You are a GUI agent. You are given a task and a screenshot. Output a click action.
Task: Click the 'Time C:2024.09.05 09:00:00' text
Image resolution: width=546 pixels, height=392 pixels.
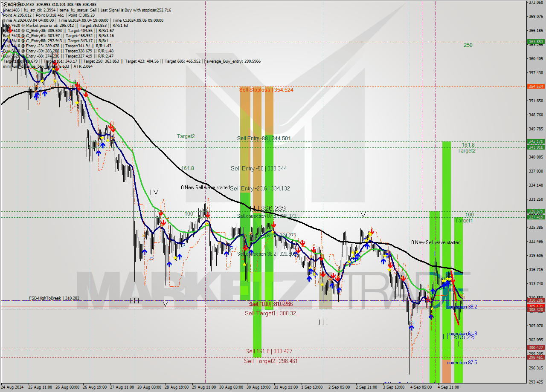coord(137,20)
